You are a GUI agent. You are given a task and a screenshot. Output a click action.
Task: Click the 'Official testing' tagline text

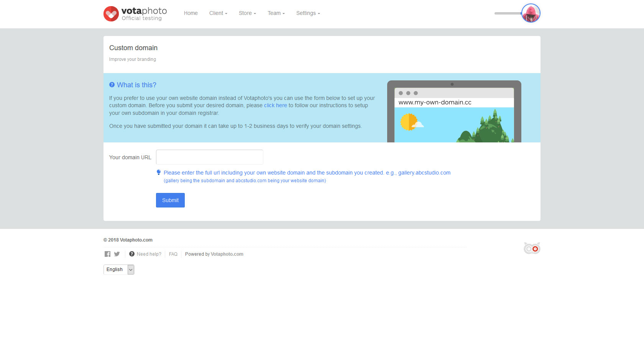(x=142, y=18)
